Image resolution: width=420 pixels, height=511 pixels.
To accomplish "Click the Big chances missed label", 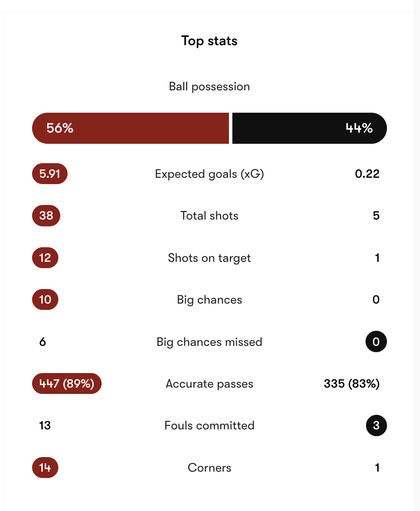I will point(210,342).
